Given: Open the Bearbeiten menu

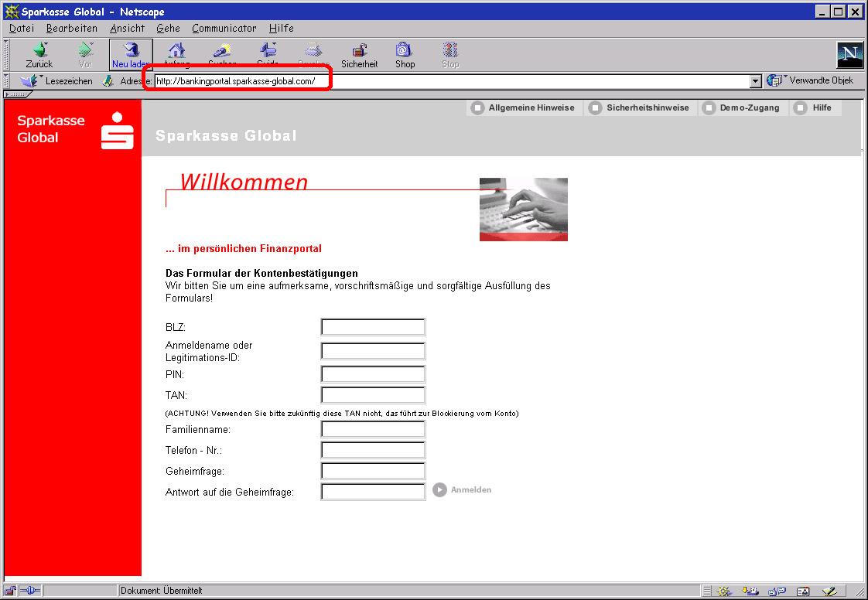Looking at the screenshot, I should [72, 29].
